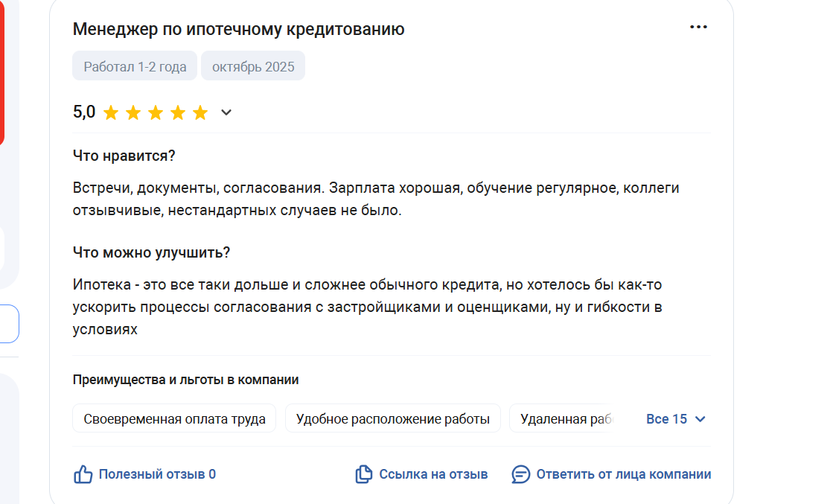Click the copy review link icon
This screenshot has width=833, height=504.
[x=363, y=474]
